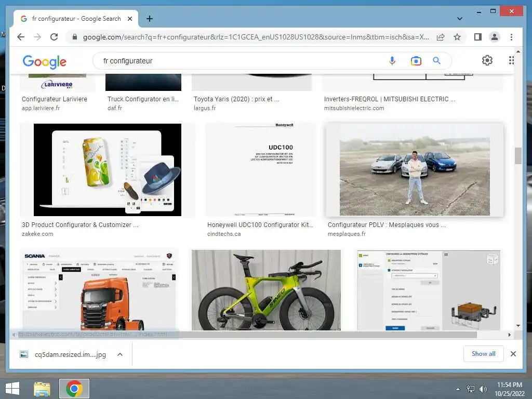This screenshot has height=399, width=532.
Task: Search by image with camera icon
Action: (x=416, y=61)
